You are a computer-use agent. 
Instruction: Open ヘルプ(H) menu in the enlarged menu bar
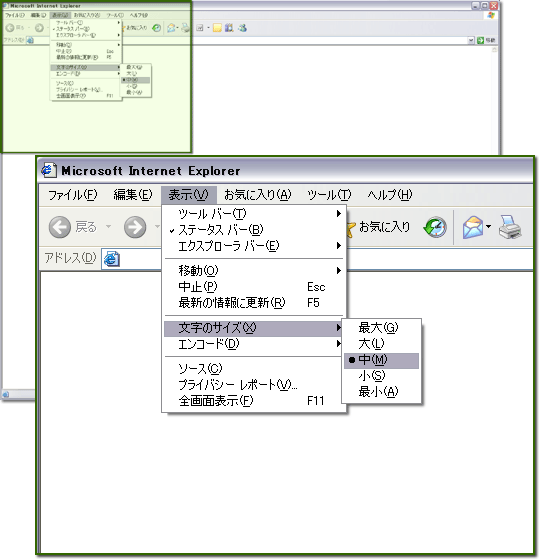click(x=389, y=195)
